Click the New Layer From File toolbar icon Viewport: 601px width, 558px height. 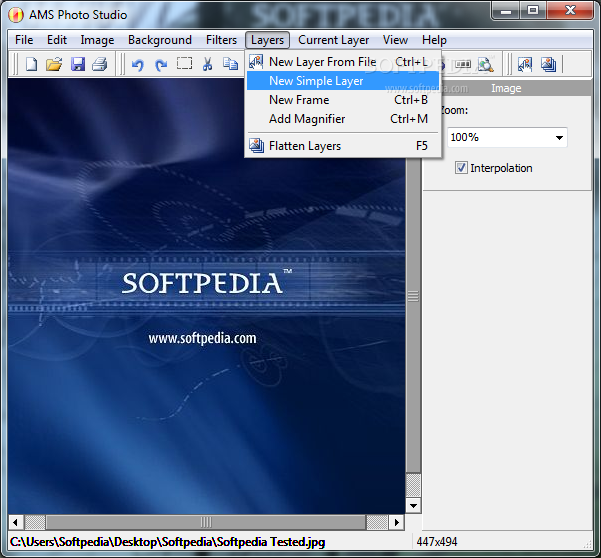tap(525, 64)
